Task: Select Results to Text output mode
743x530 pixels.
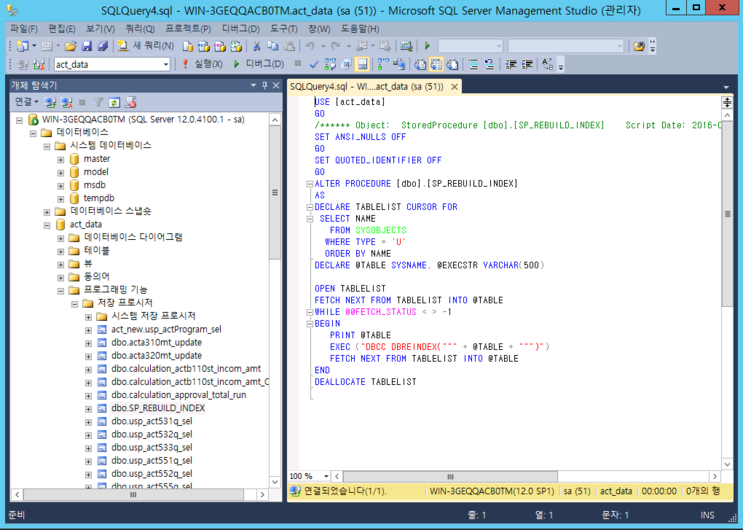Action: (420, 64)
